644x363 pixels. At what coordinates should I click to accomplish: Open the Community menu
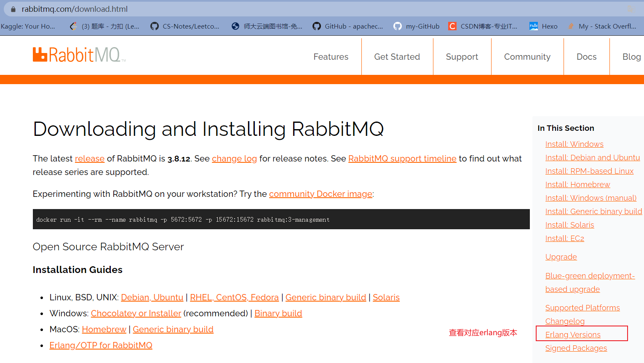(527, 57)
